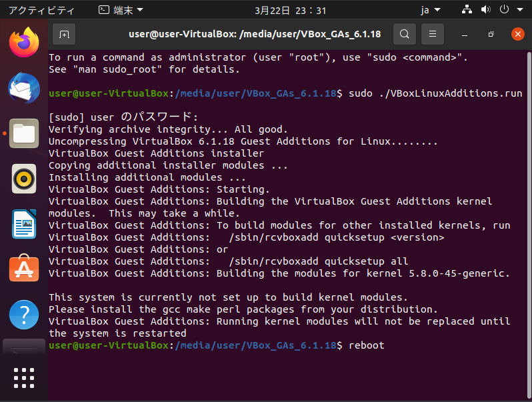Click 'the system is restarted' line

click(117, 333)
